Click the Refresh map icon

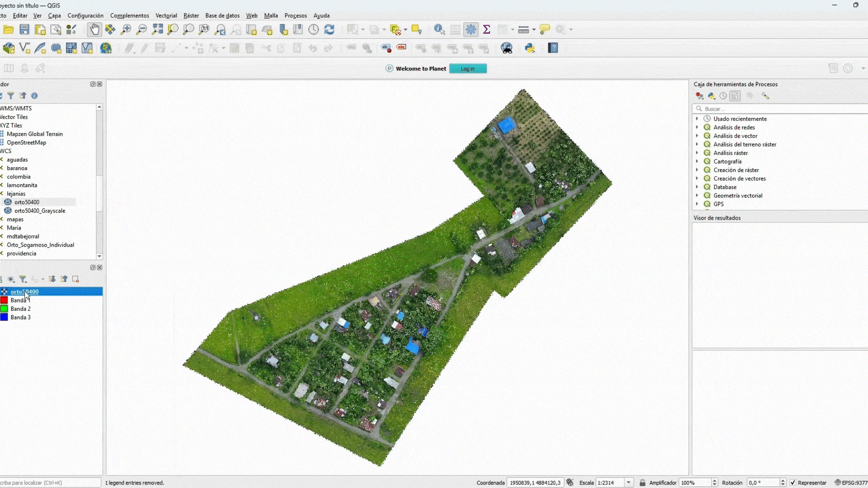point(329,30)
